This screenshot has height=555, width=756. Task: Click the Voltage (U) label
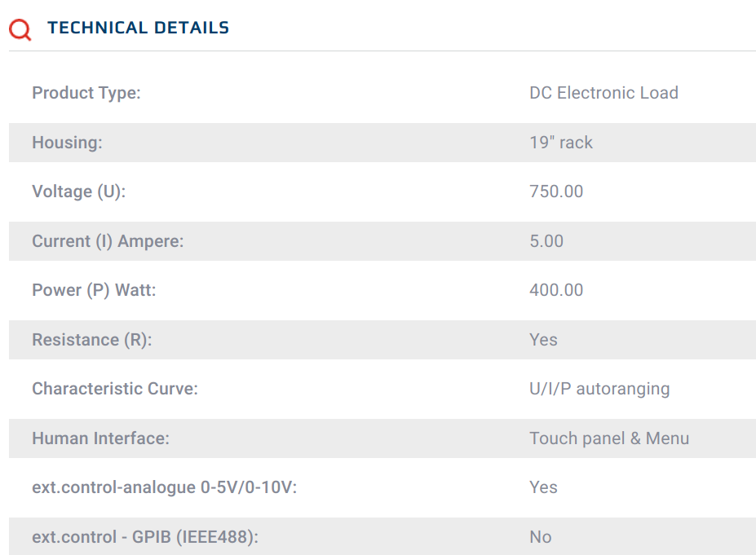click(x=79, y=192)
